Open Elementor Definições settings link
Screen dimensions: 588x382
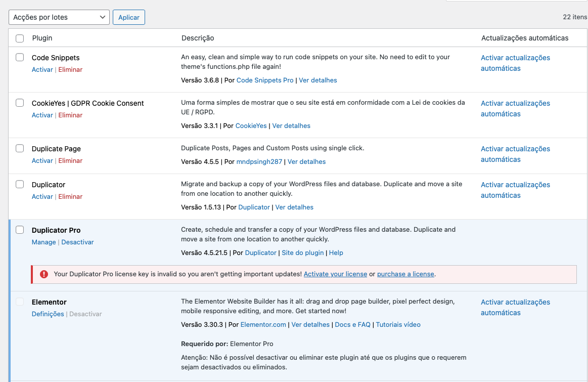tap(48, 314)
